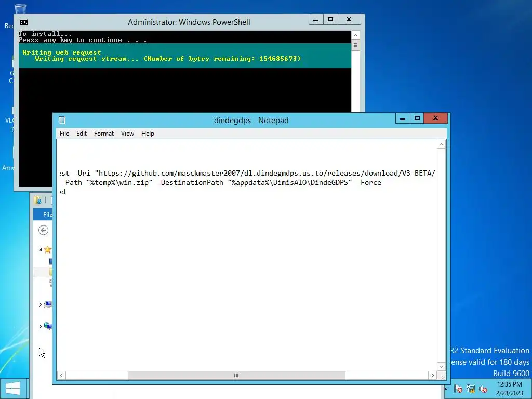Maximize the Notepad window
Image resolution: width=532 pixels, height=399 pixels.
(x=417, y=118)
